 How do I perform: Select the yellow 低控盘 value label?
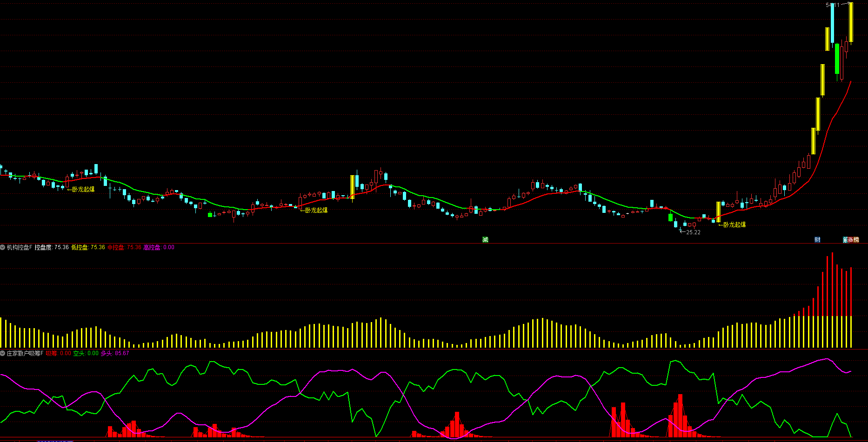coord(88,247)
